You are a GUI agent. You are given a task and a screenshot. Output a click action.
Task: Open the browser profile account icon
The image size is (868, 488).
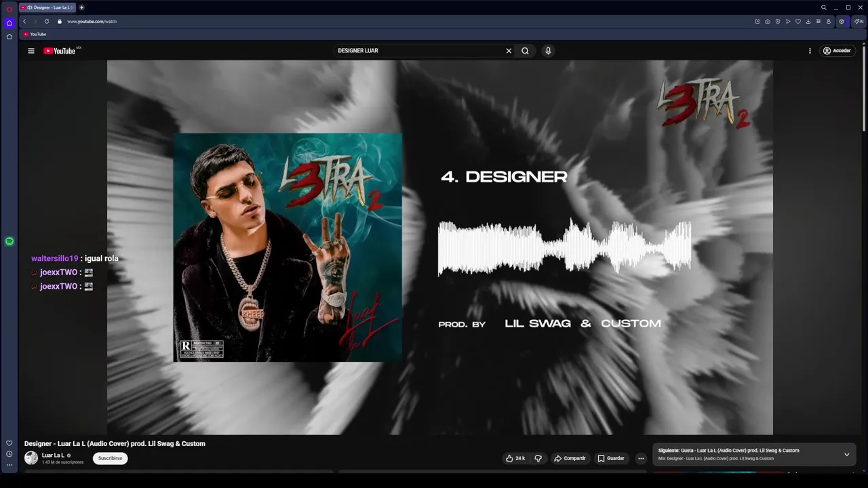click(x=829, y=22)
